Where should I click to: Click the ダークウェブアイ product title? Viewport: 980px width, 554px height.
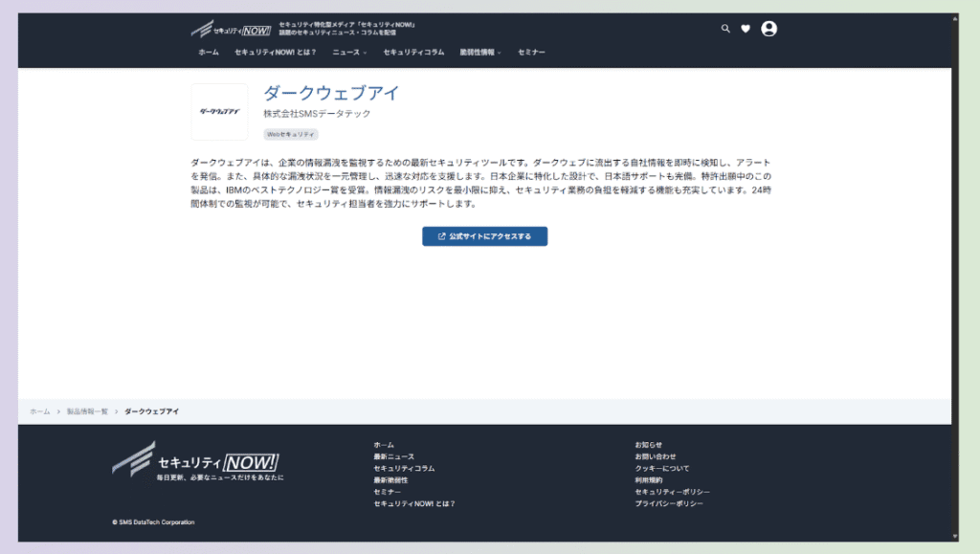coord(331,93)
